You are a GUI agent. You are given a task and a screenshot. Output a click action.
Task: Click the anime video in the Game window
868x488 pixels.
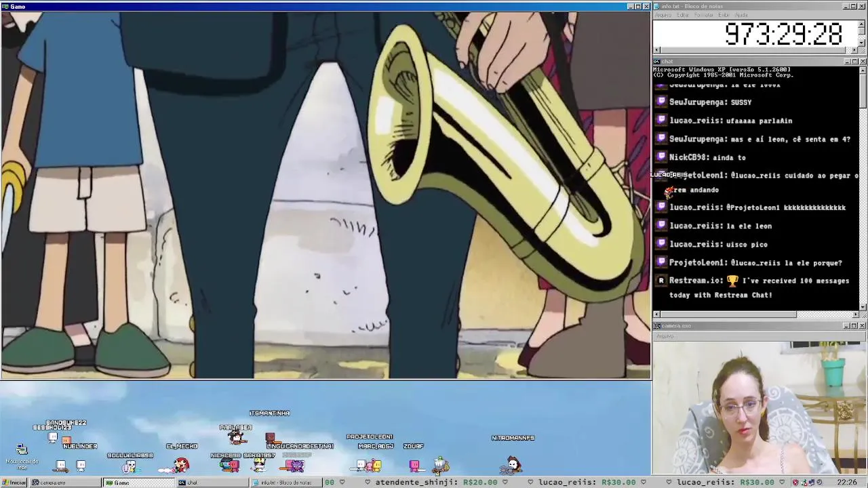pos(325,195)
